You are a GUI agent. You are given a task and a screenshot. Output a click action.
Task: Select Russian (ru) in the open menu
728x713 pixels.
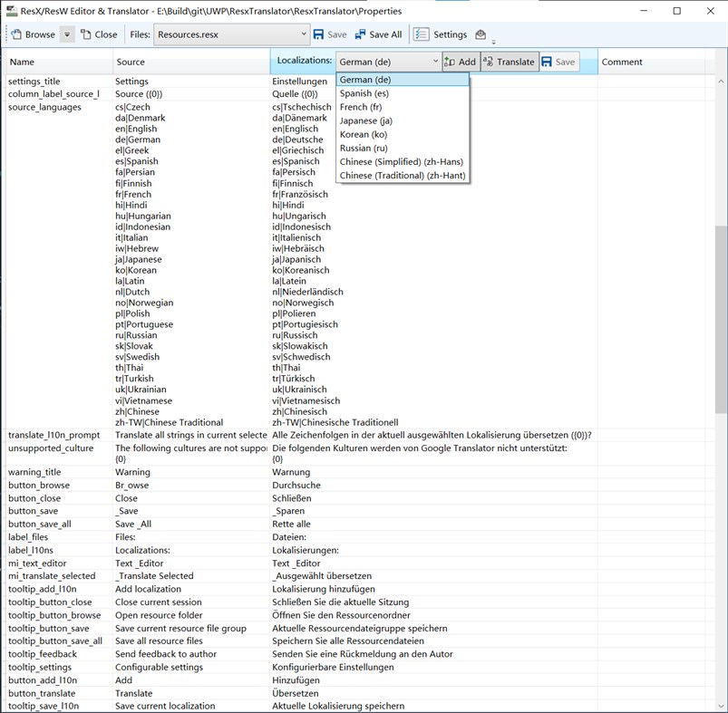tap(364, 148)
